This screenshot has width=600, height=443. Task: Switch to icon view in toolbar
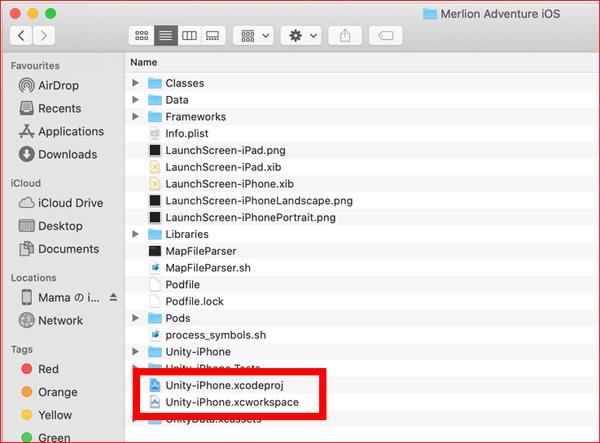coord(142,36)
